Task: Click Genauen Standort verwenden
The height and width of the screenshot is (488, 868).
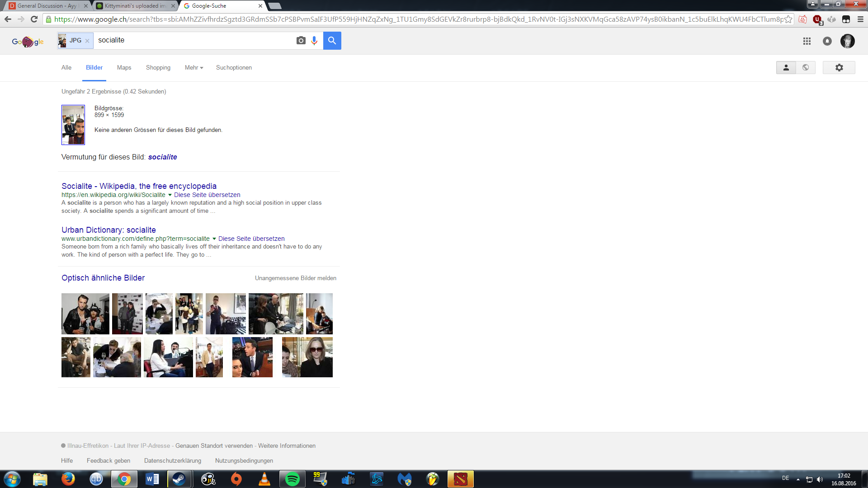Action: click(214, 446)
